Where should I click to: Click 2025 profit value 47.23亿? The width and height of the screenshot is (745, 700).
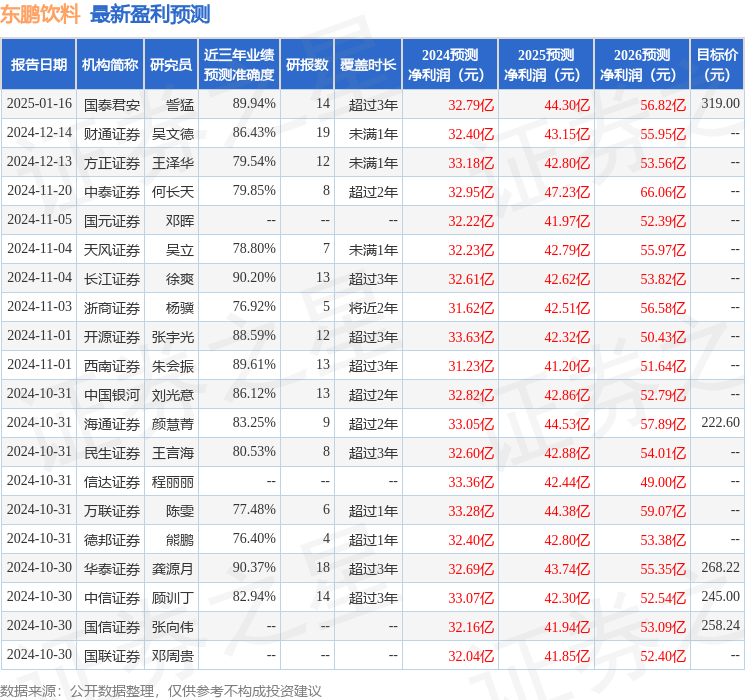click(567, 192)
